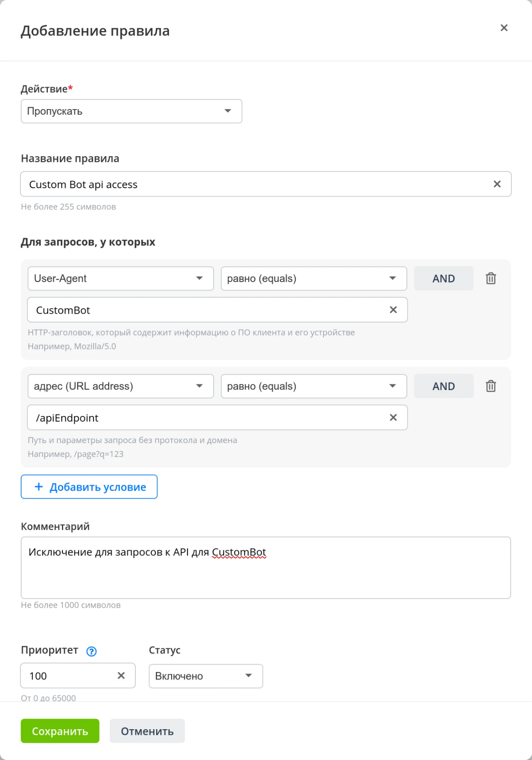Remove the URL address condition via trash icon

(491, 386)
